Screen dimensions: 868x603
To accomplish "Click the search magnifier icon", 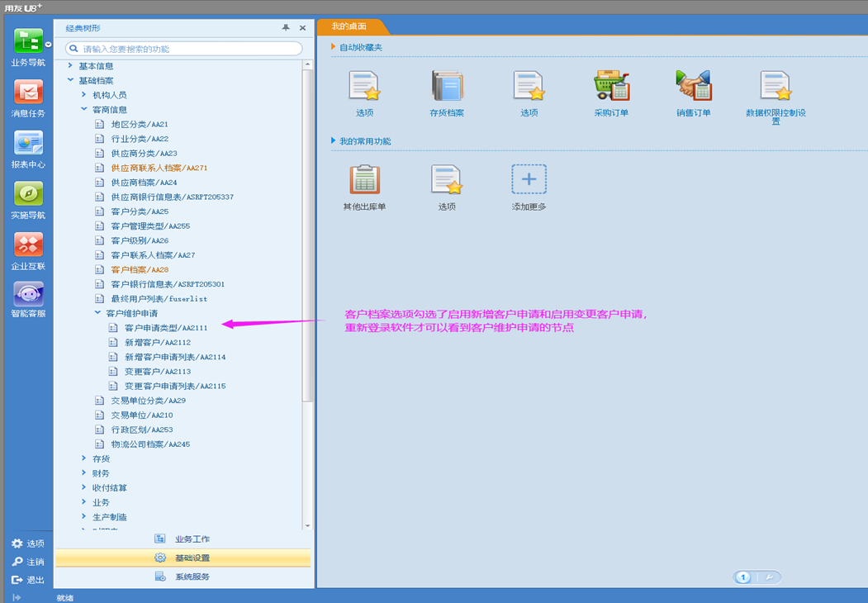I will coord(74,49).
